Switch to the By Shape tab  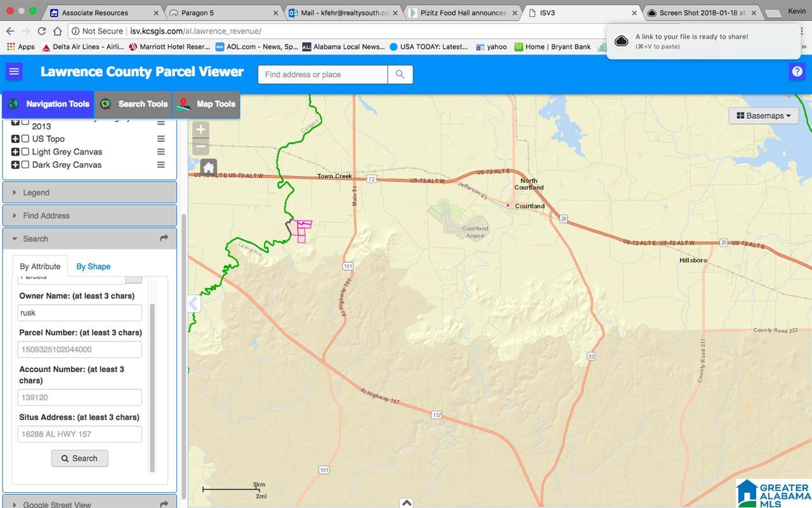[x=93, y=267]
